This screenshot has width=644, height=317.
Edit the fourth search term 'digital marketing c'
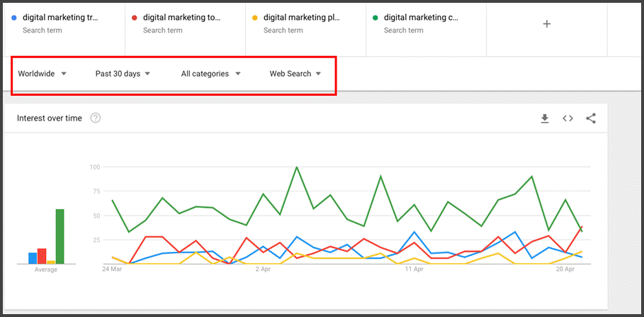point(422,17)
